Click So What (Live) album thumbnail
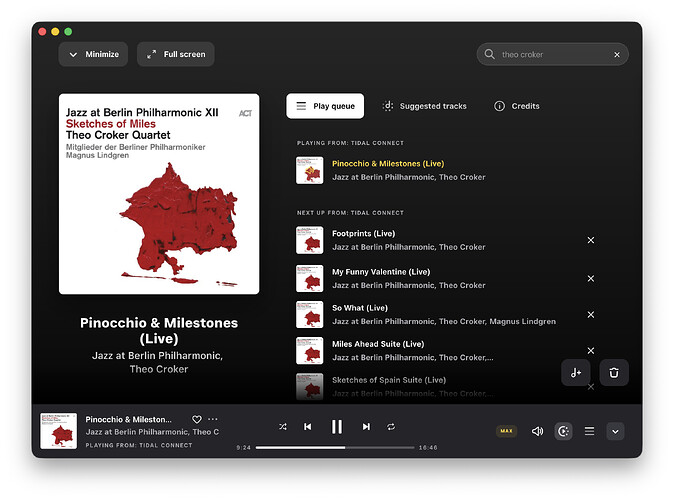The width and height of the screenshot is (674, 499). click(x=309, y=315)
